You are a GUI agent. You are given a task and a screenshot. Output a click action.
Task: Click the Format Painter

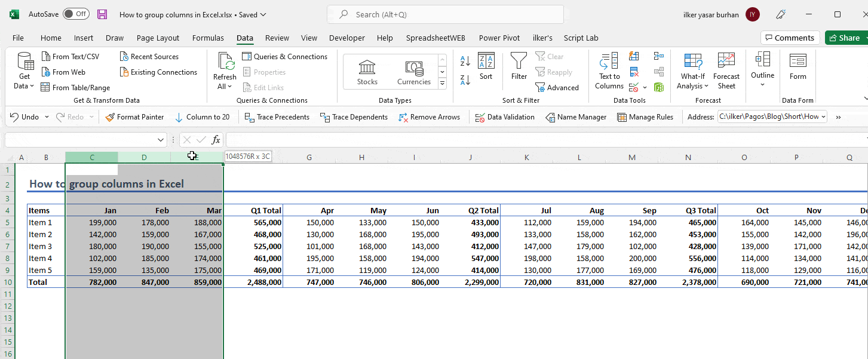134,116
